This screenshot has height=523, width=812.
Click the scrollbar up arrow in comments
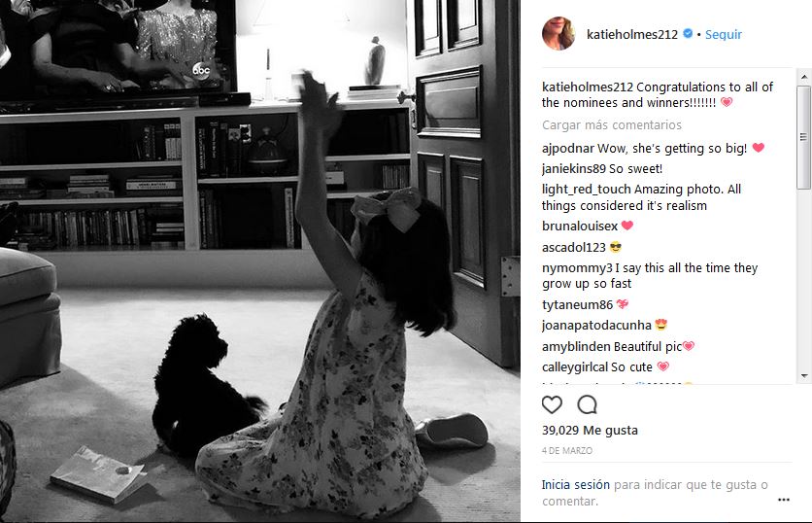tap(803, 77)
